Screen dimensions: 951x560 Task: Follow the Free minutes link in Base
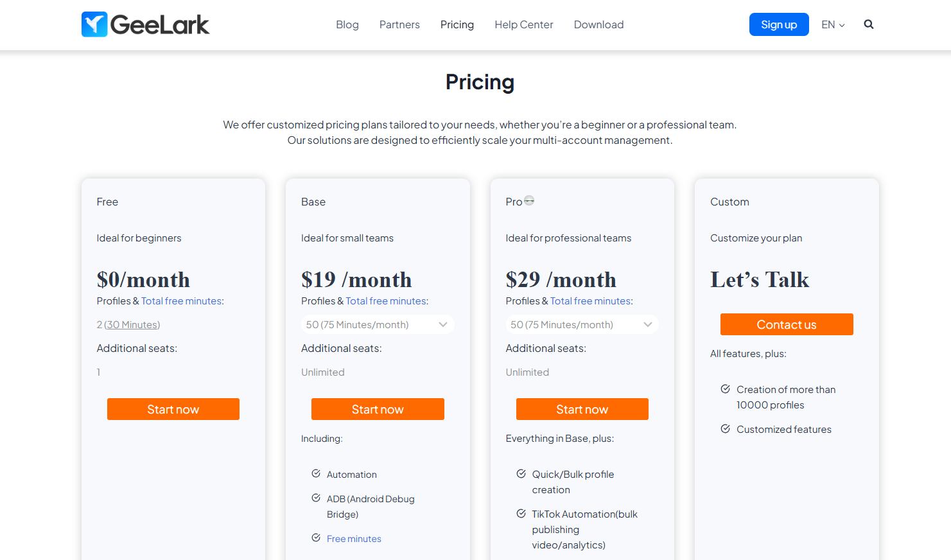tap(354, 539)
